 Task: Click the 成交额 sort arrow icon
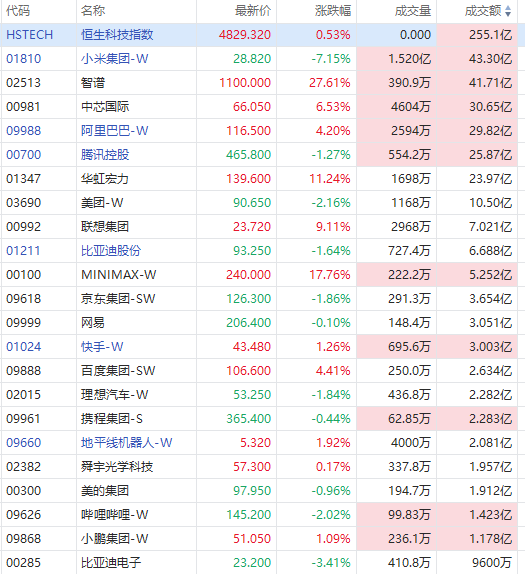coord(508,11)
